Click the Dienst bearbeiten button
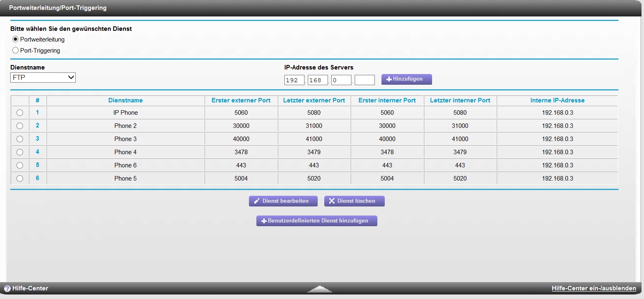The width and height of the screenshot is (644, 299). 284,201
